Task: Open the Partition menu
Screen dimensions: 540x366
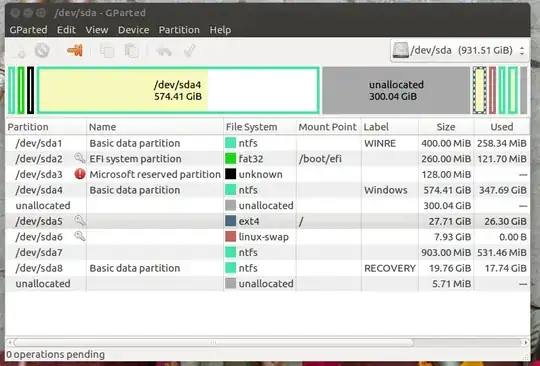Action: (x=179, y=30)
